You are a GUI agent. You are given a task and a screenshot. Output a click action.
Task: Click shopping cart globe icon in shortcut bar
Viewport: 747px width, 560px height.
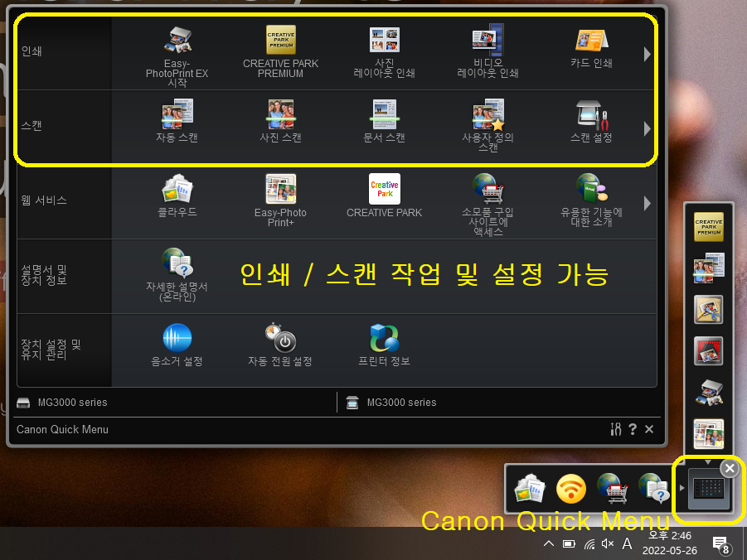pos(612,488)
